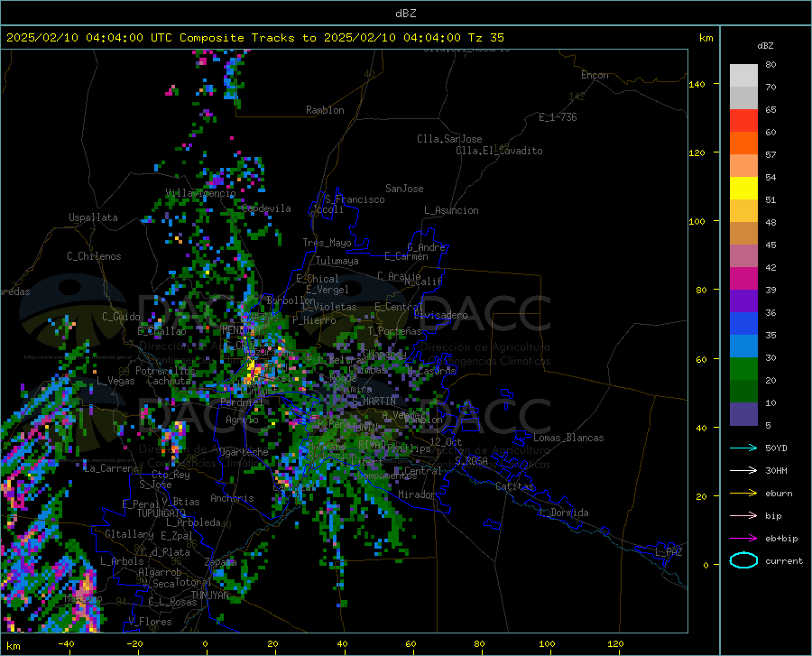Click the Divisadero place label
This screenshot has width=812, height=656.
[440, 315]
